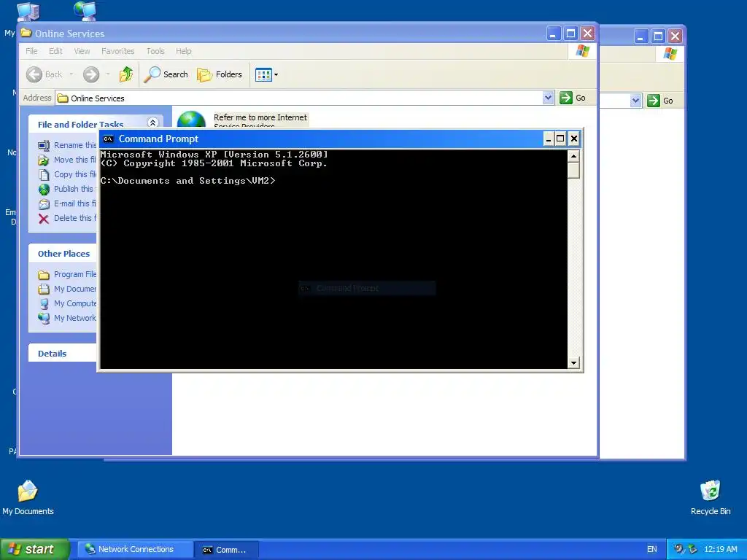Click the Rename task icon

(43, 145)
